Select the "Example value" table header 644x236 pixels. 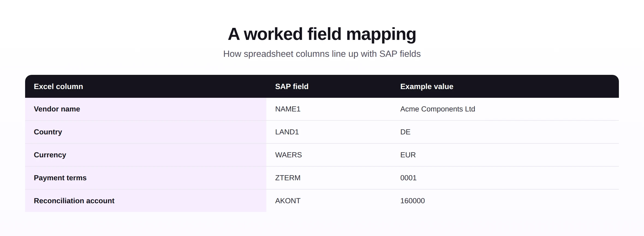pyautogui.click(x=505, y=86)
